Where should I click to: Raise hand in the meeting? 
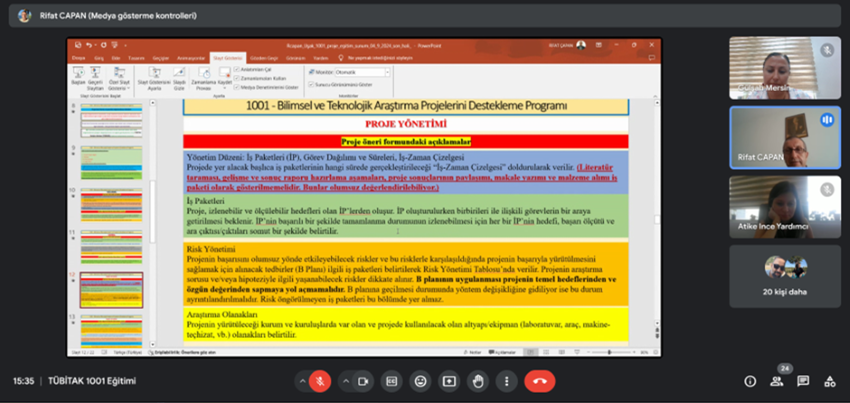[x=479, y=381]
